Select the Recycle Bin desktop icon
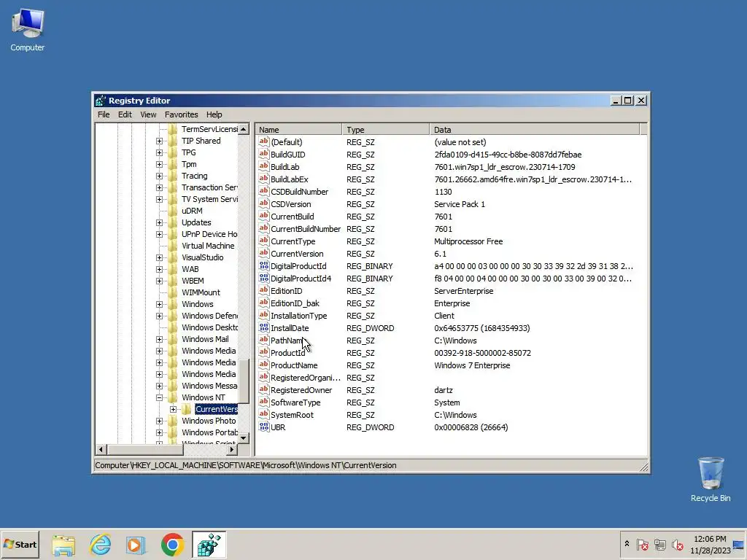The width and height of the screenshot is (747, 560). pos(711,479)
